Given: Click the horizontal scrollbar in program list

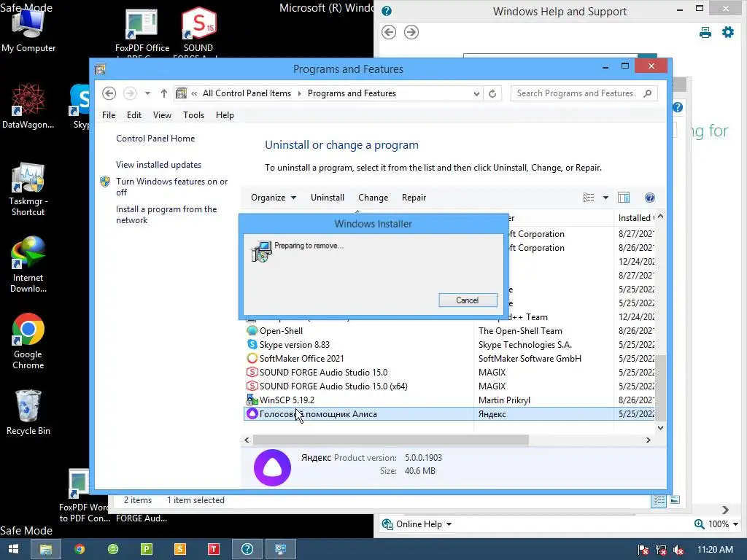Looking at the screenshot, I should [x=391, y=440].
